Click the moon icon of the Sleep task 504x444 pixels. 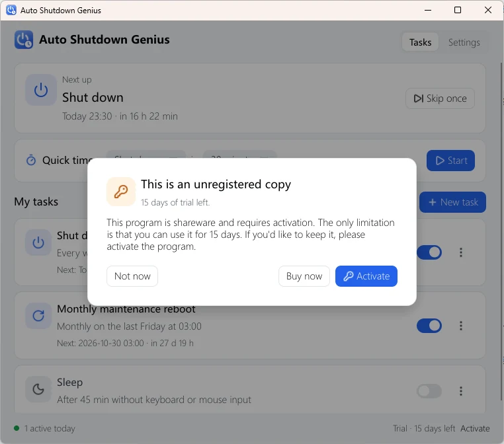click(x=38, y=389)
